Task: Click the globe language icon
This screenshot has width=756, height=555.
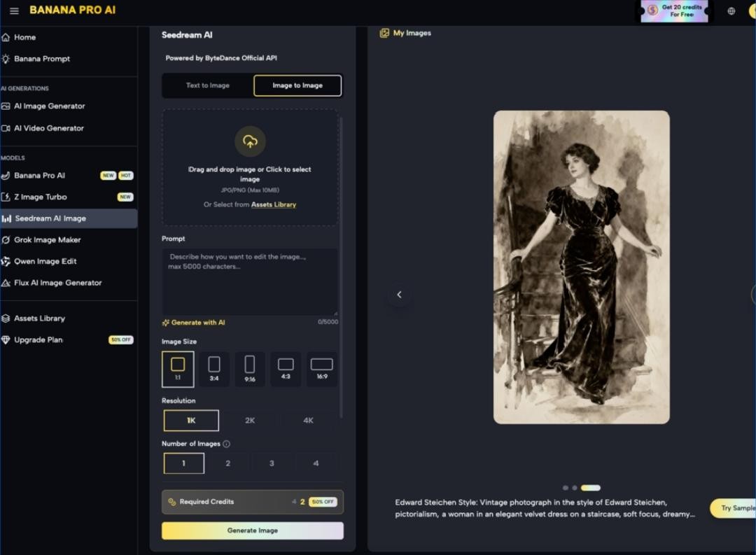Action: [x=731, y=11]
